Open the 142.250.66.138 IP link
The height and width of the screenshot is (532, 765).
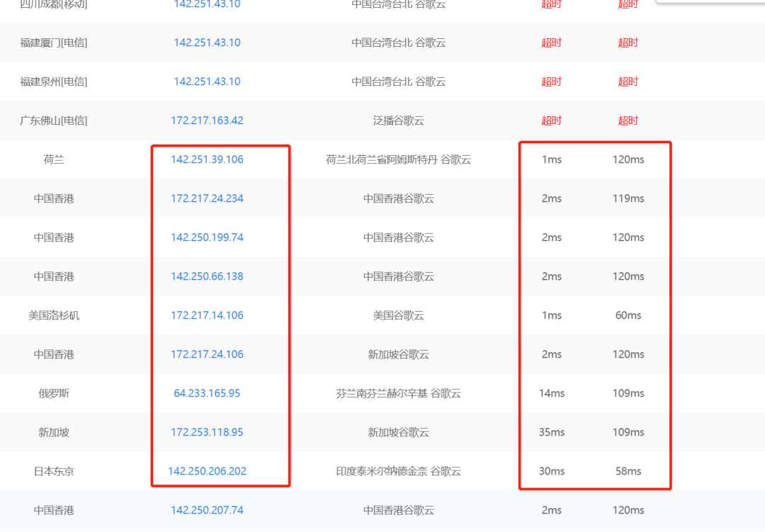[207, 277]
